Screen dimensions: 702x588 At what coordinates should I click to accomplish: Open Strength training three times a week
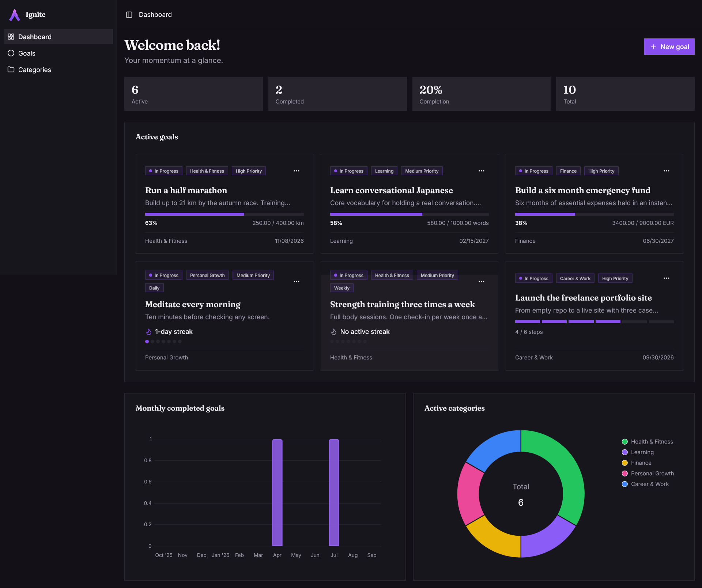[x=402, y=304]
